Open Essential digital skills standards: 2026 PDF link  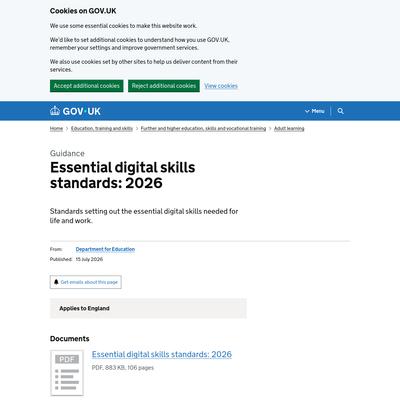[162, 354]
